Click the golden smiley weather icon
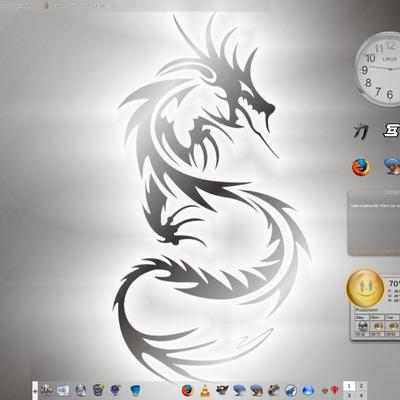Viewport: 400px width, 400px height. pos(365,287)
